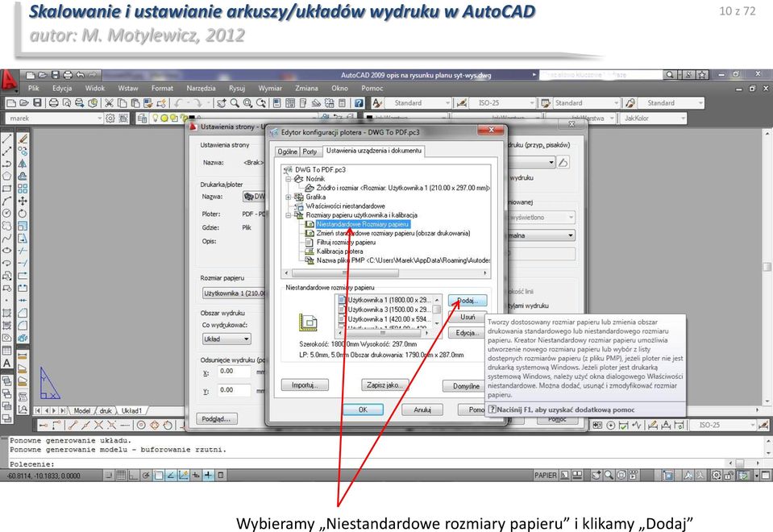The image size is (773, 532).
Task: Toggle Ortho mode in status bar
Action: (133, 476)
